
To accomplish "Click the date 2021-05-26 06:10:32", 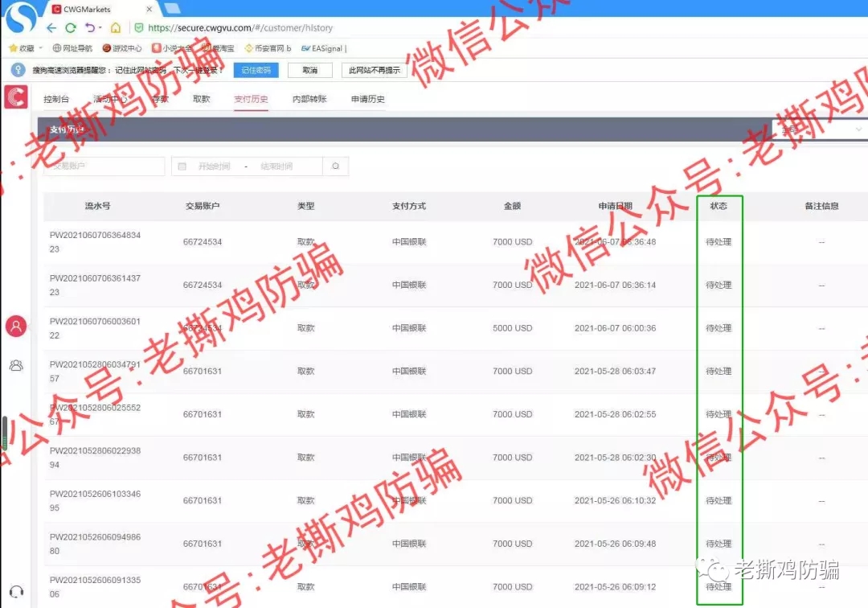I will (615, 500).
